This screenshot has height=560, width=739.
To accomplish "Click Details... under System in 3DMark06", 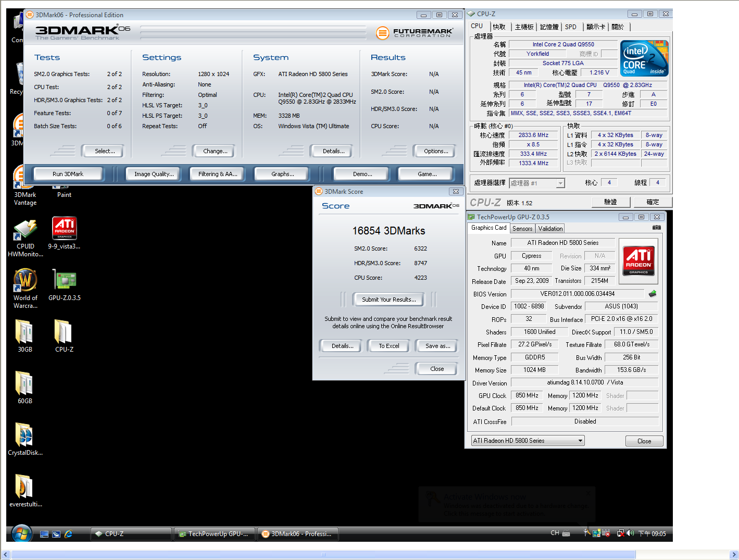I will click(331, 151).
